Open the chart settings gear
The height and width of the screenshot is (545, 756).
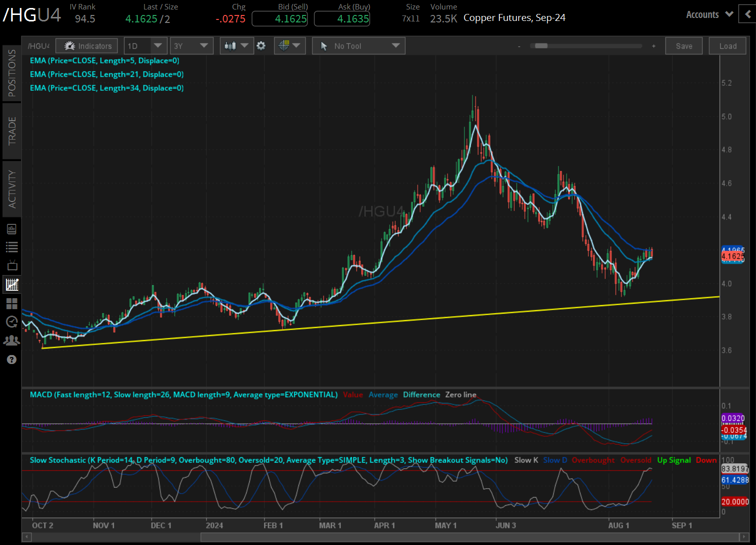click(261, 46)
